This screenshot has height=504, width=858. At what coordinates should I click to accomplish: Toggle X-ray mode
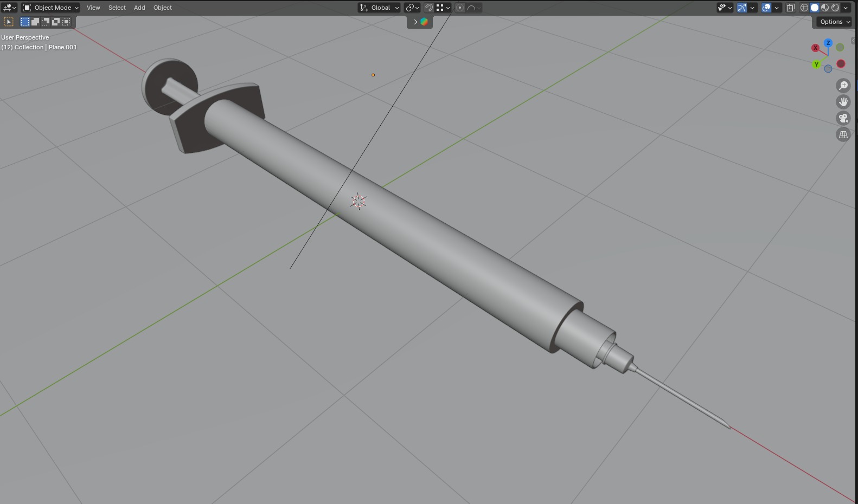click(x=791, y=8)
